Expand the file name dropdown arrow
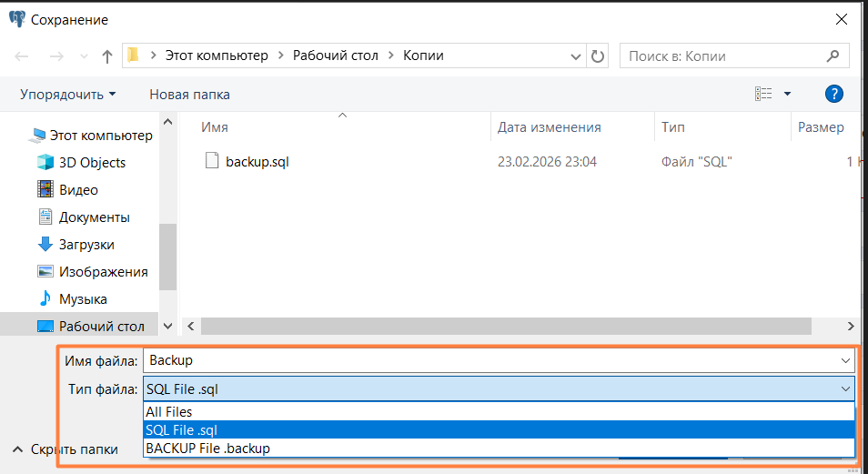Image resolution: width=868 pixels, height=474 pixels. point(846,361)
